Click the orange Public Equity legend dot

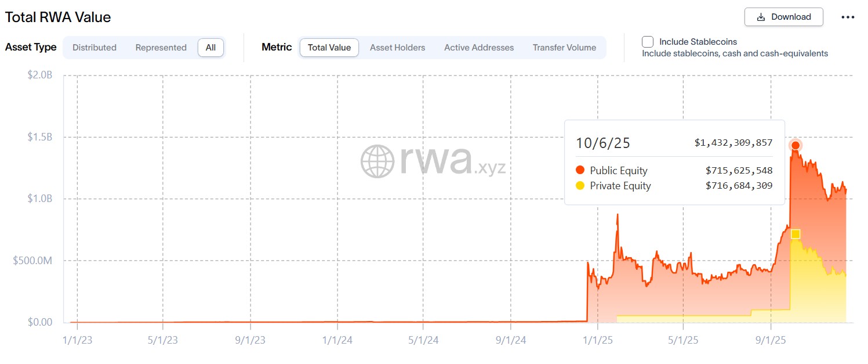580,170
